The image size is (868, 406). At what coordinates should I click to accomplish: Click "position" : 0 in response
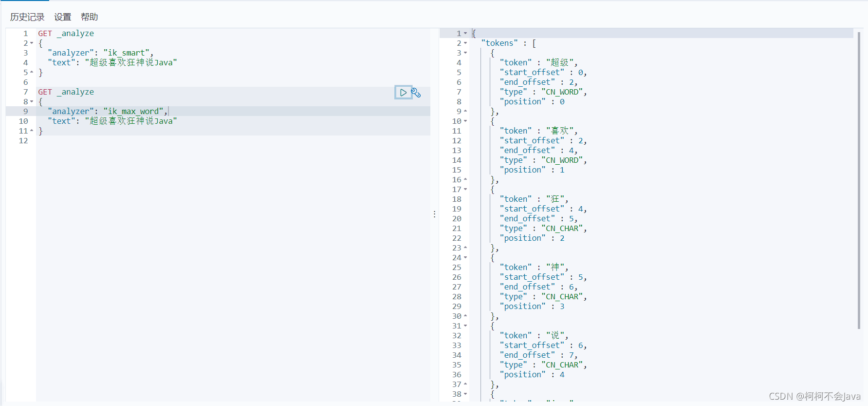point(533,102)
